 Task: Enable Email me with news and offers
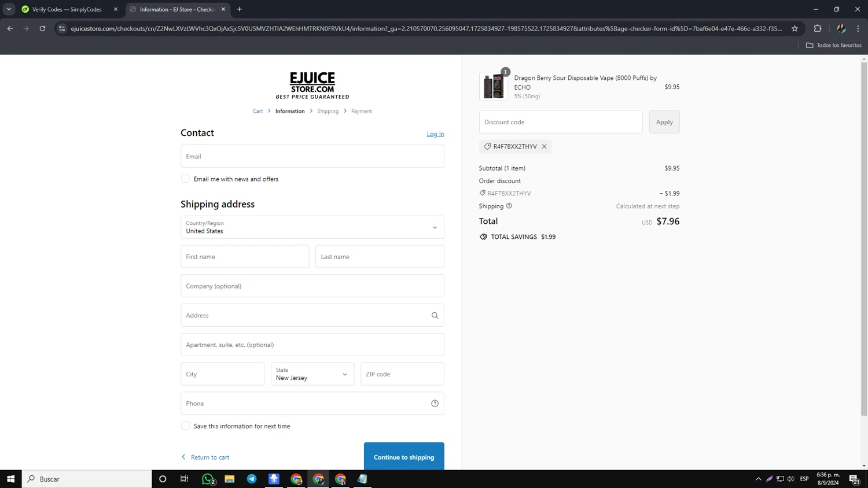[x=185, y=179]
